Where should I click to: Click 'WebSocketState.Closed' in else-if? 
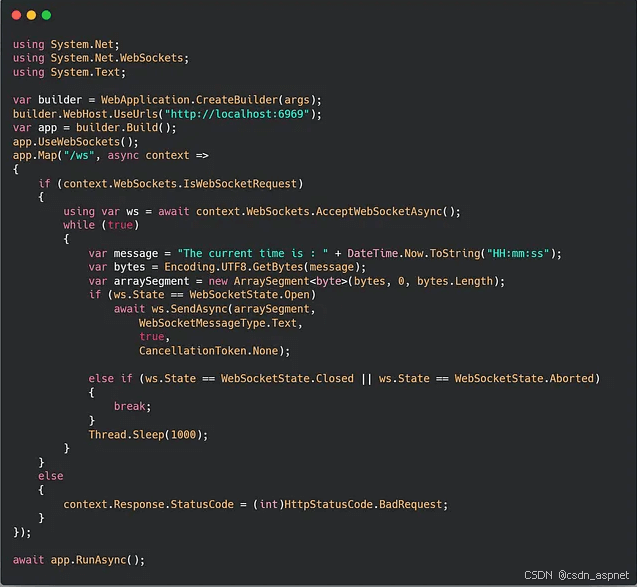(x=287, y=379)
